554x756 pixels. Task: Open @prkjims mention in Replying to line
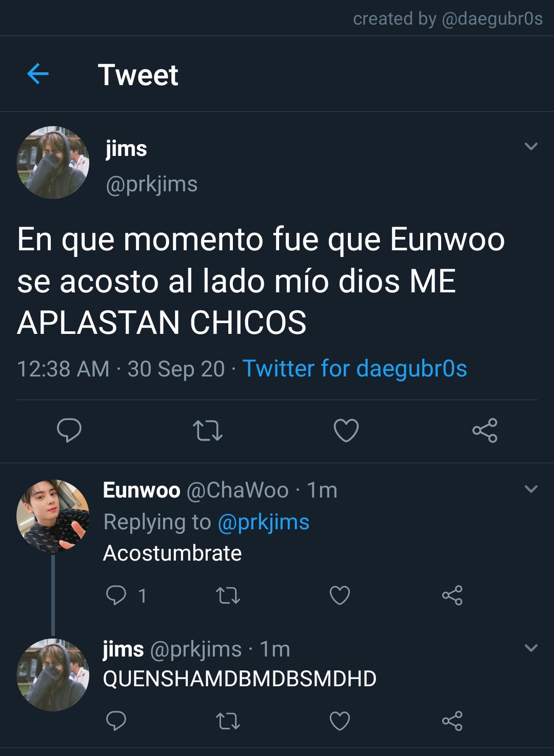click(x=264, y=522)
